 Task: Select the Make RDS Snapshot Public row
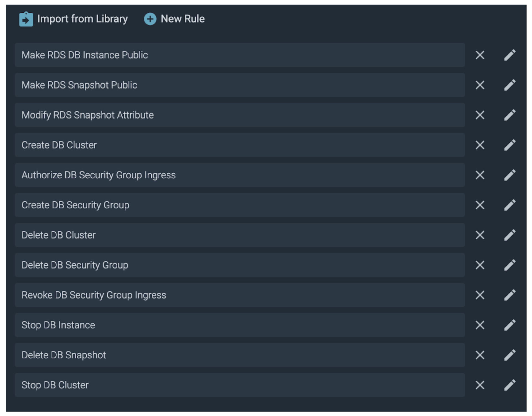click(239, 85)
